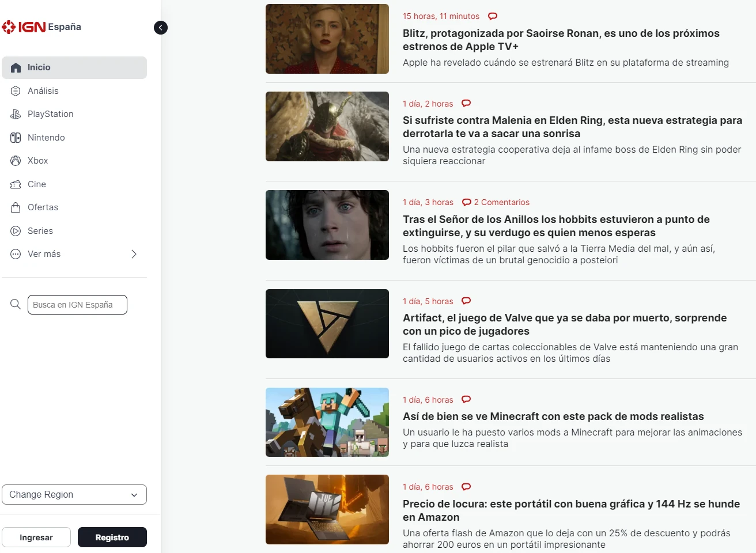Open comments bubble on Malenia article

click(x=466, y=104)
